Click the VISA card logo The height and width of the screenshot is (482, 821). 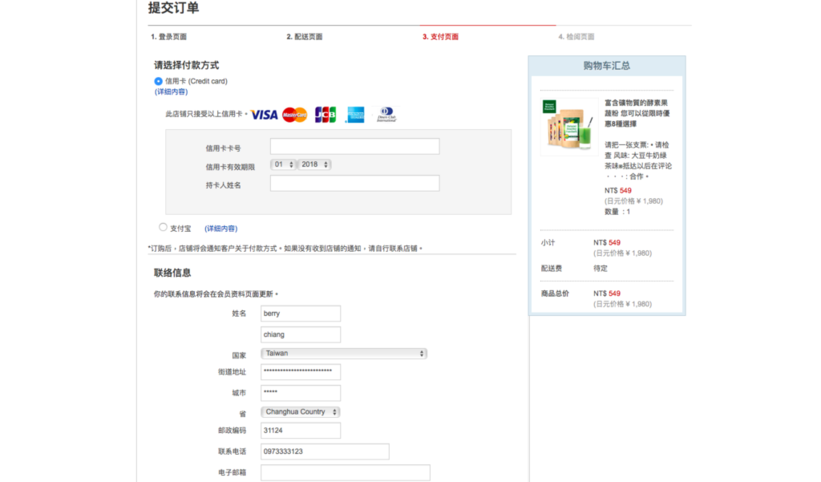tap(264, 115)
